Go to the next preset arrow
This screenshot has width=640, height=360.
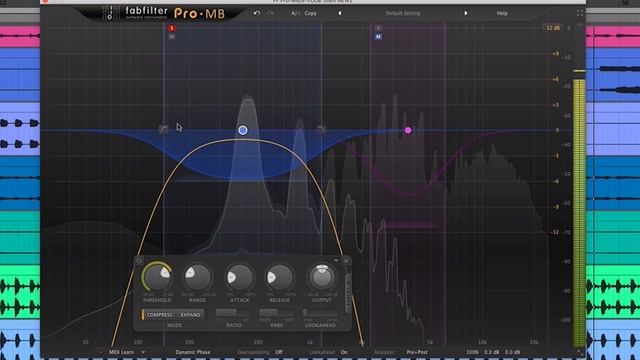pyautogui.click(x=466, y=13)
